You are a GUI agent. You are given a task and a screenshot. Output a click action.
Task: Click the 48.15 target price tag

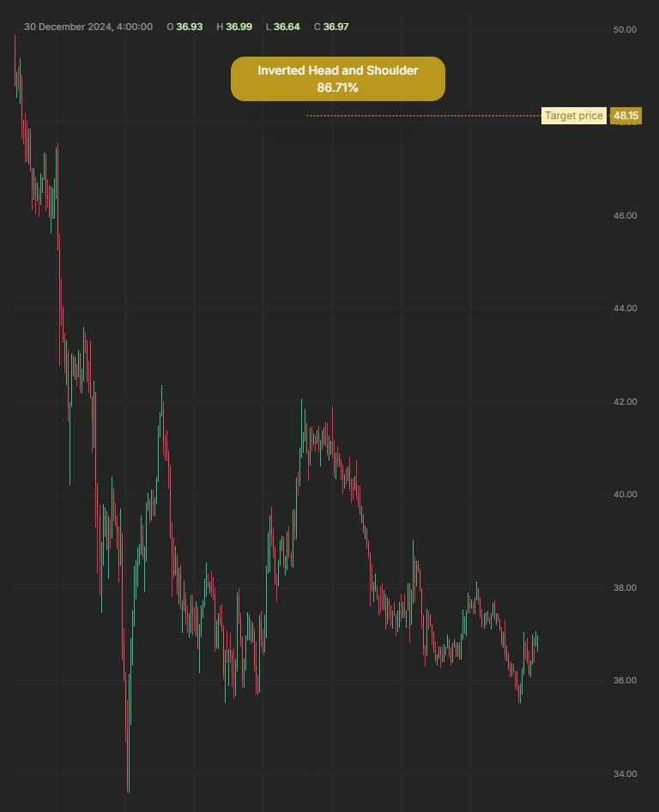626,116
